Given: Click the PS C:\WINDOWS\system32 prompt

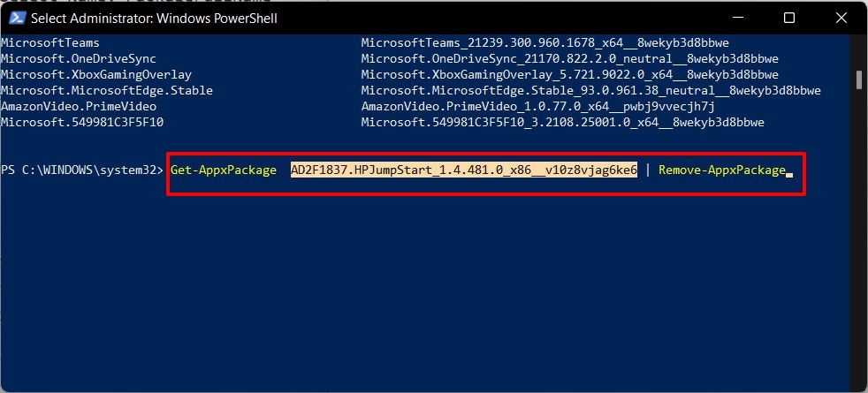Looking at the screenshot, I should 82,170.
